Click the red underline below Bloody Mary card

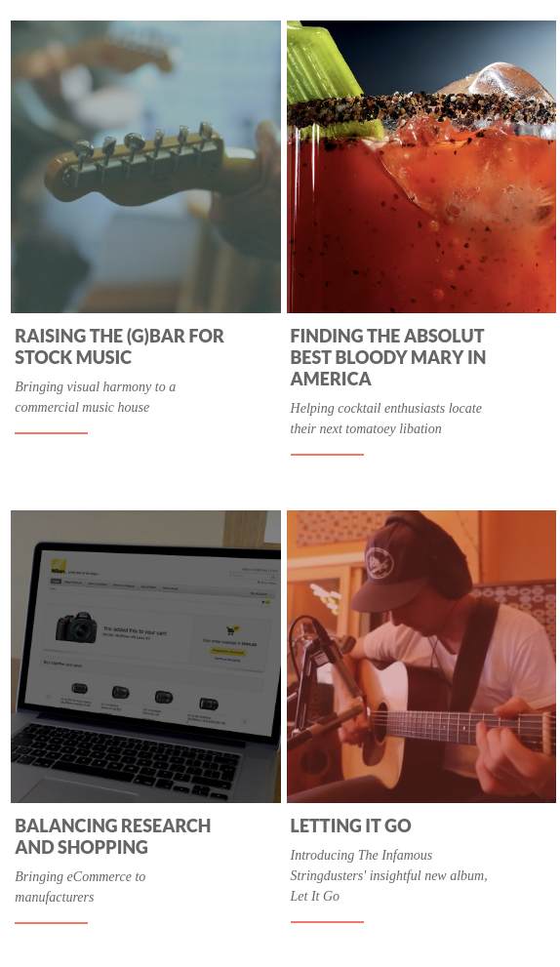pos(327,455)
